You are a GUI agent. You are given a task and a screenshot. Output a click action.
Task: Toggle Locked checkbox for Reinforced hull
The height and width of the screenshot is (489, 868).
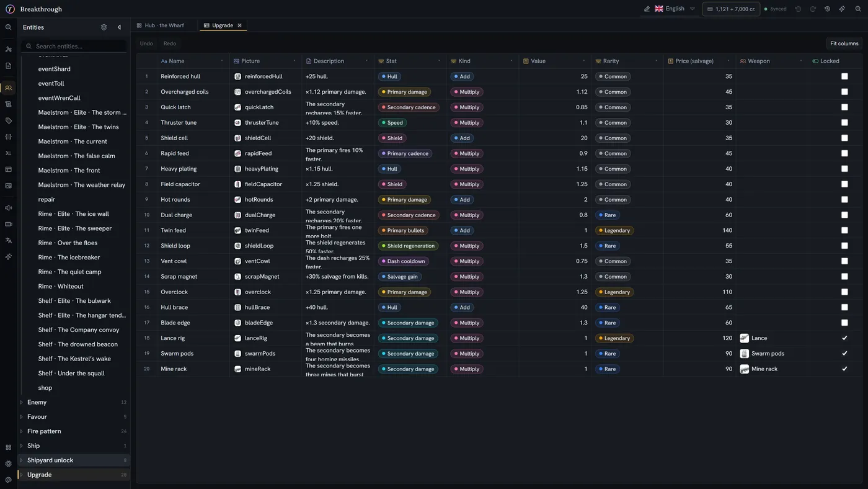click(x=844, y=76)
